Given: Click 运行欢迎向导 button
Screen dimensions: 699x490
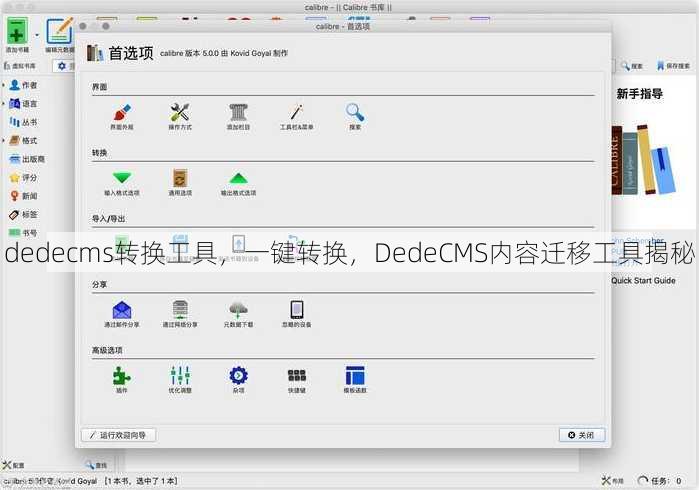Looking at the screenshot, I should point(119,435).
